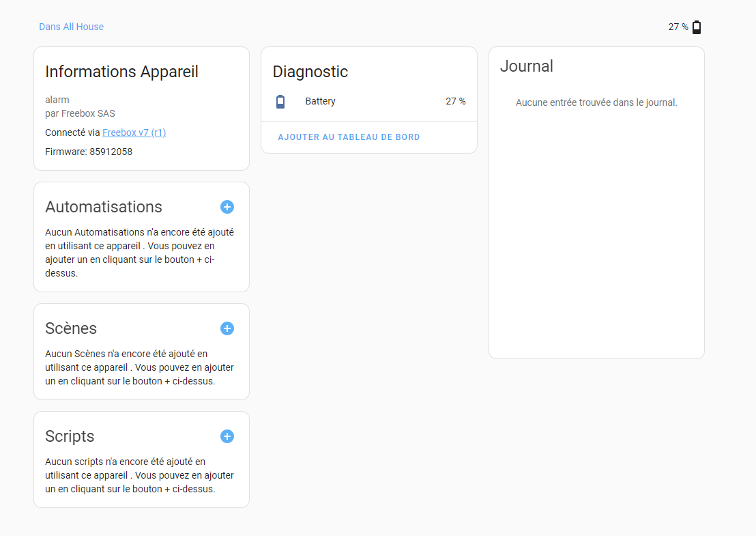Click the Automatisations heading
Viewport: 756px width, 536px height.
click(x=104, y=207)
